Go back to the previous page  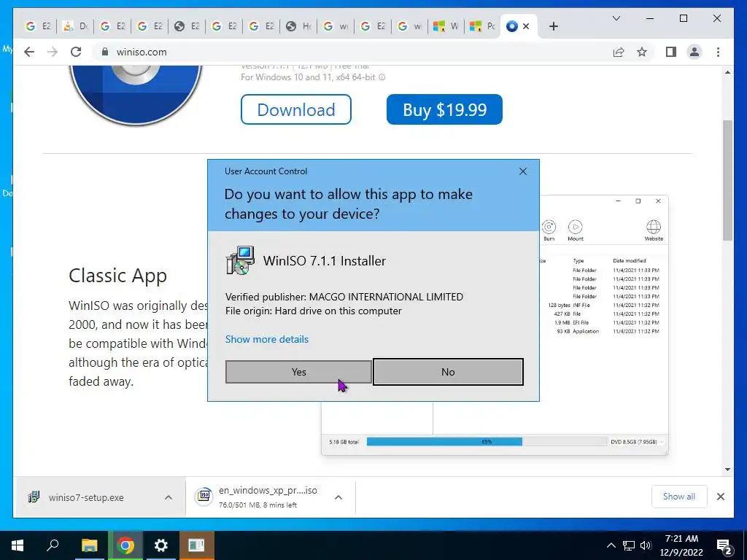point(29,52)
